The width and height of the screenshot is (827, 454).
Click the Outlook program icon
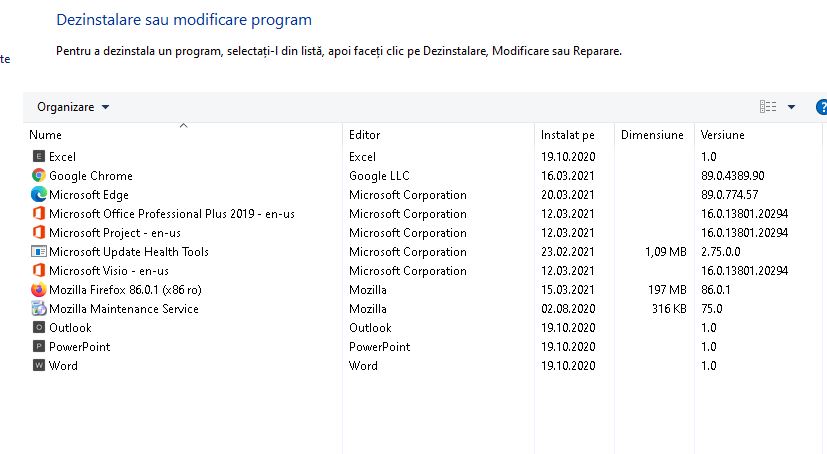pyautogui.click(x=39, y=327)
